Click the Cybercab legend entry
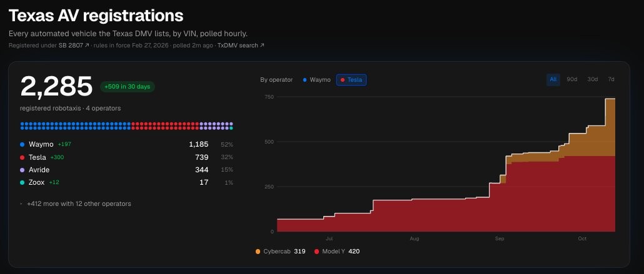This screenshot has width=644, height=274. pos(280,251)
